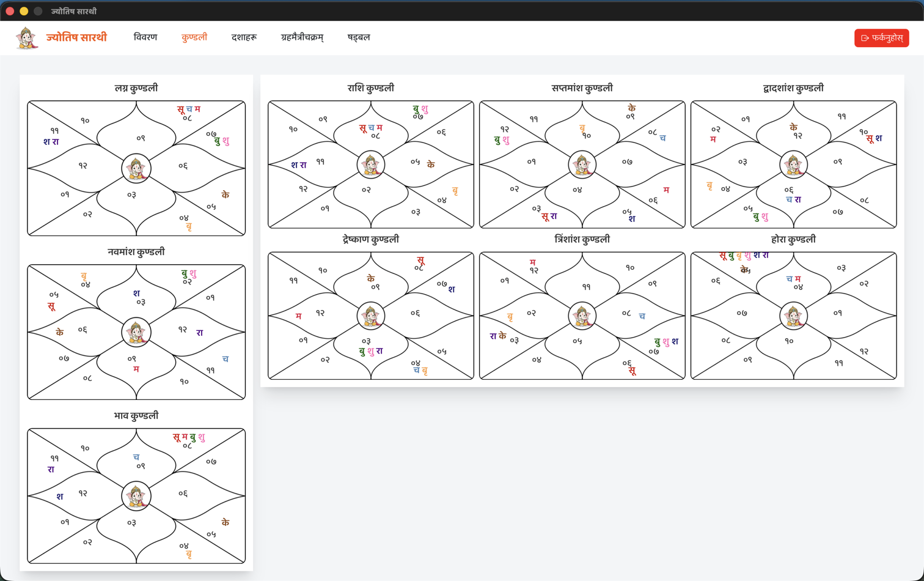Image resolution: width=924 pixels, height=581 pixels.
Task: Click सू श in द्वादशांश कुण्डली
Action: (875, 138)
